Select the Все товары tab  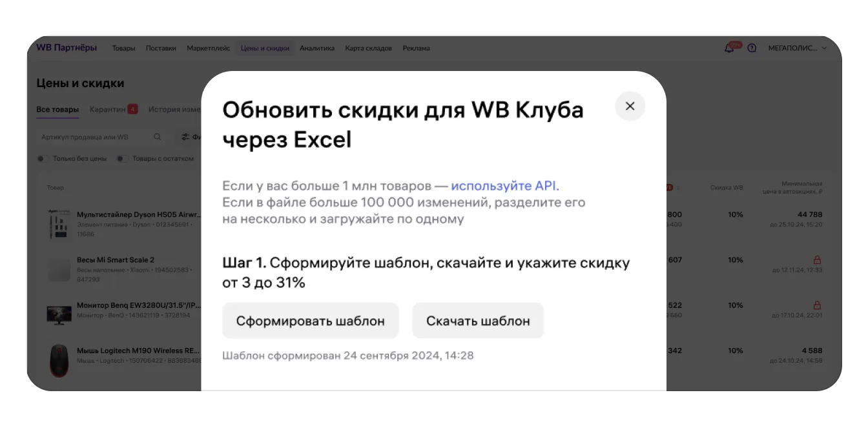(x=57, y=109)
